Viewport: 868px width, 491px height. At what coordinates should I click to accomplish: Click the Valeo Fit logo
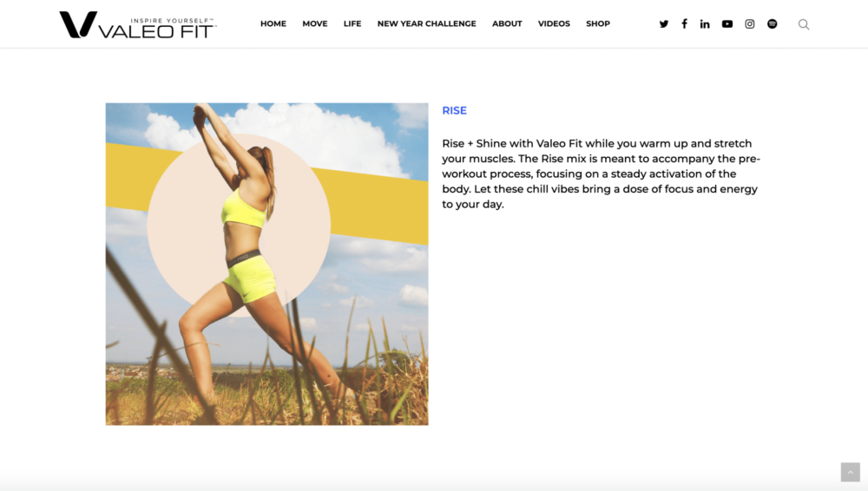pos(138,25)
